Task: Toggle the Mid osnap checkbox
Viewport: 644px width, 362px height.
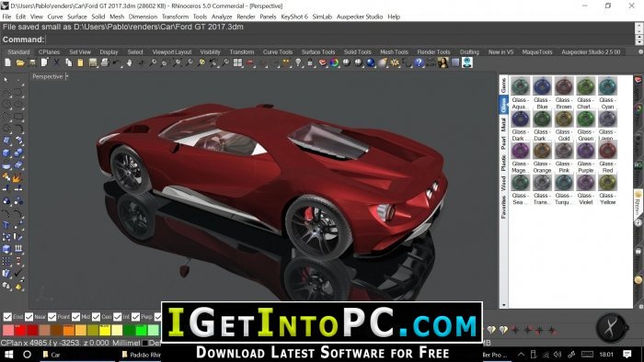Action: (x=75, y=316)
